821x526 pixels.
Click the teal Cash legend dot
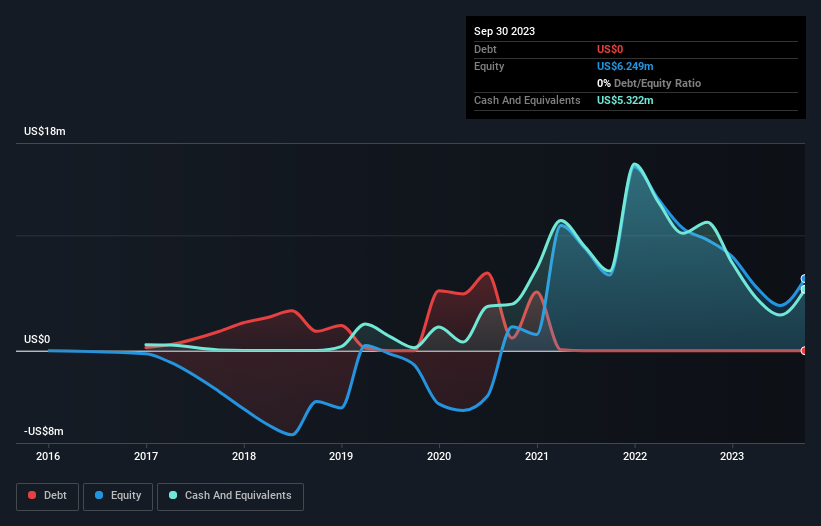173,495
